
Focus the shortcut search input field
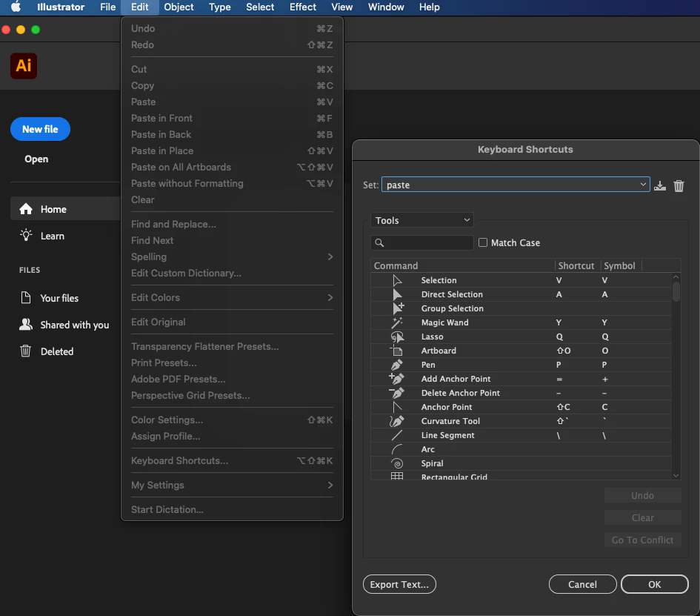tap(422, 242)
